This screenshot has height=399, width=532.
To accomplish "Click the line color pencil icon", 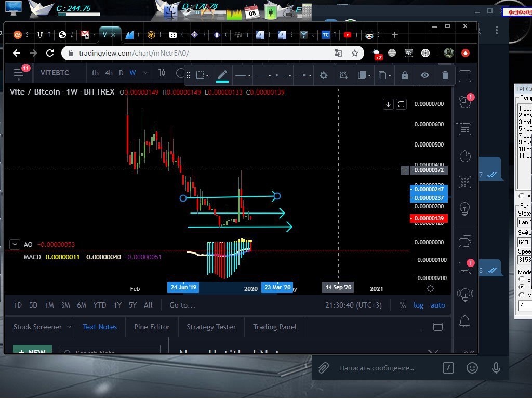I will click(222, 75).
